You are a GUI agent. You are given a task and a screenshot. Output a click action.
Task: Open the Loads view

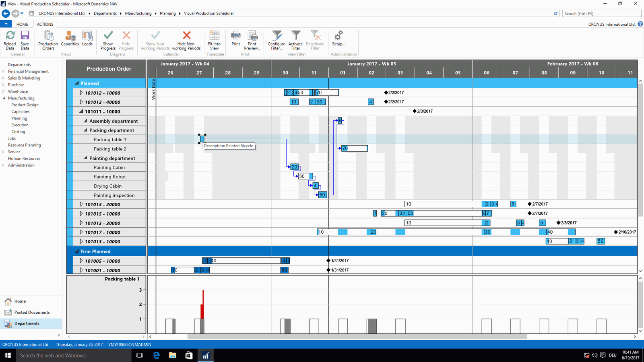(x=87, y=36)
